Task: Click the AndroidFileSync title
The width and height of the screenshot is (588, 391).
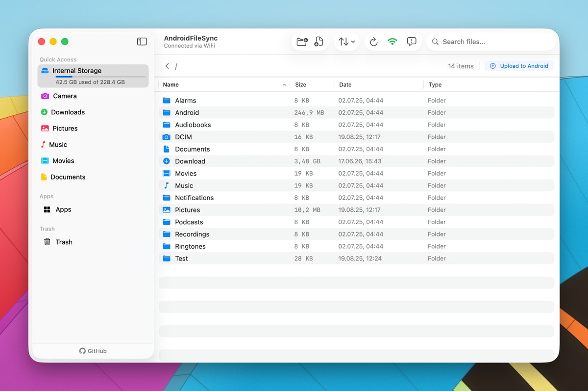Action: [x=191, y=38]
